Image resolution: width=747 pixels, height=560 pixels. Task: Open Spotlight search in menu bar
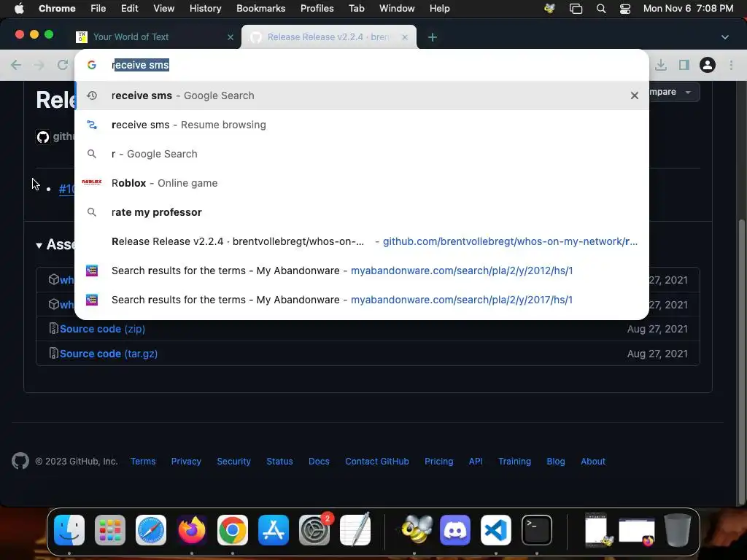pos(601,9)
